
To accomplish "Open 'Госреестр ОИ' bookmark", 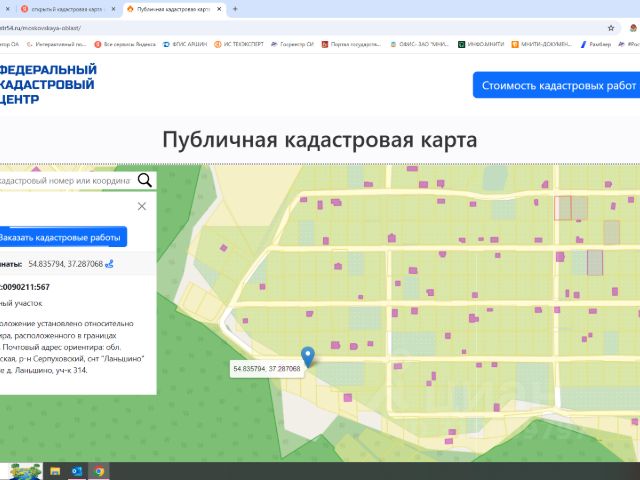I will coord(292,44).
